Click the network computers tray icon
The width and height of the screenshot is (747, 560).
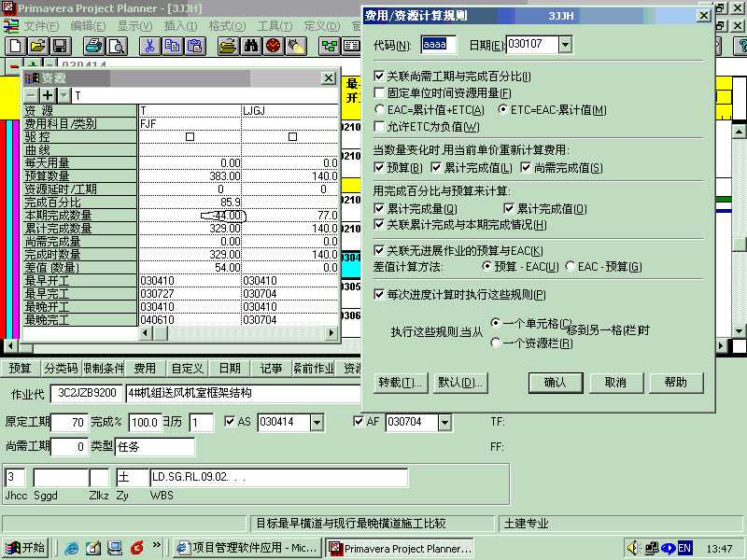pos(652,548)
